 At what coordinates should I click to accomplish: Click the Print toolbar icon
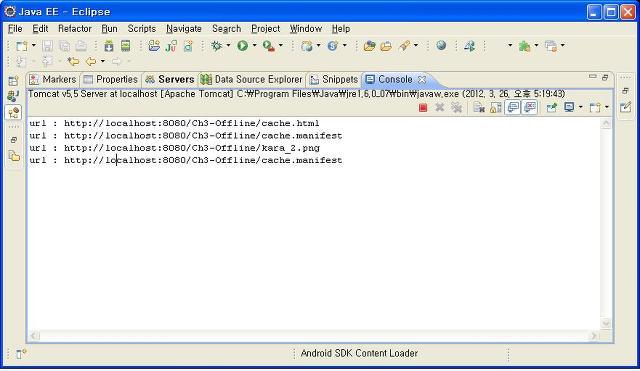pos(81,46)
